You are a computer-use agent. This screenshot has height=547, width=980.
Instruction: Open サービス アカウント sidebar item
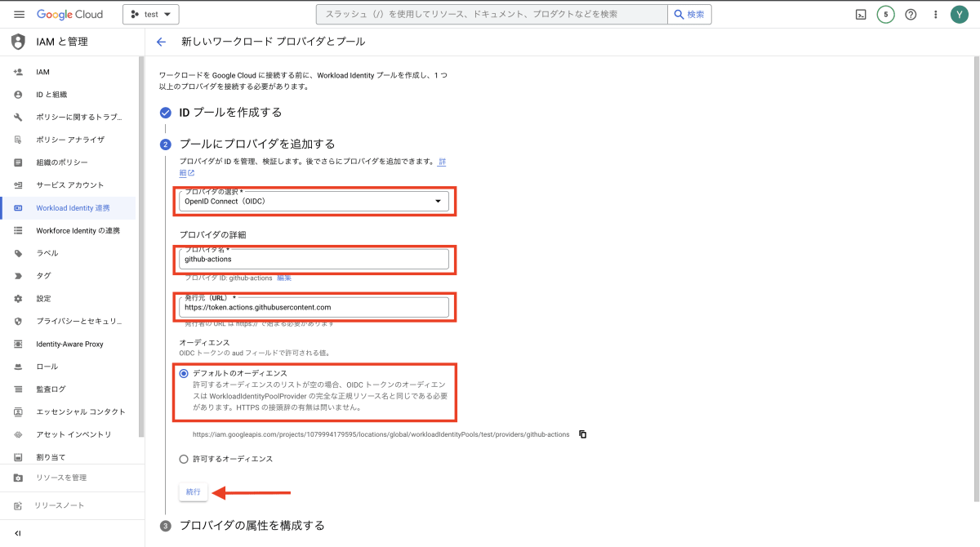click(68, 185)
